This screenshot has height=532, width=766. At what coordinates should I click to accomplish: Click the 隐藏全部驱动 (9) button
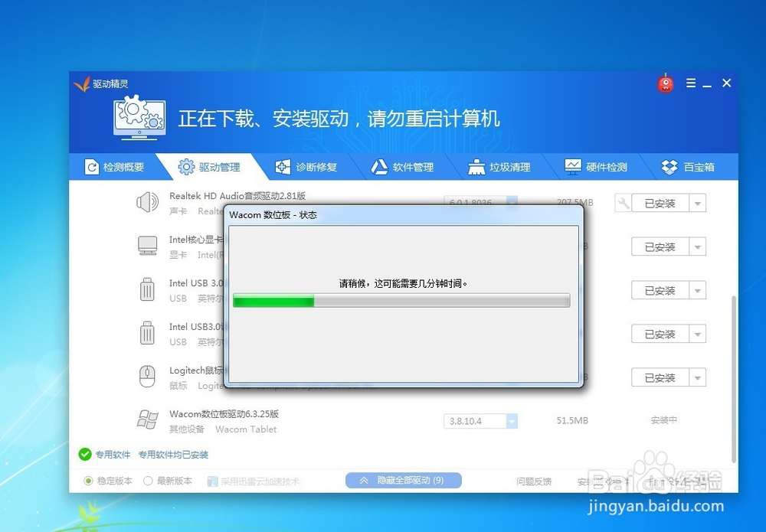(404, 480)
